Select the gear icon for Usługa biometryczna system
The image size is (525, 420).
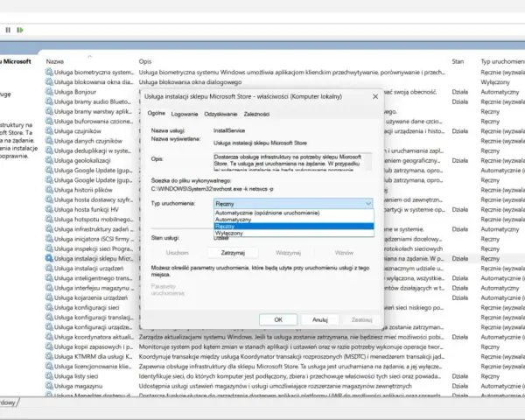tap(49, 72)
